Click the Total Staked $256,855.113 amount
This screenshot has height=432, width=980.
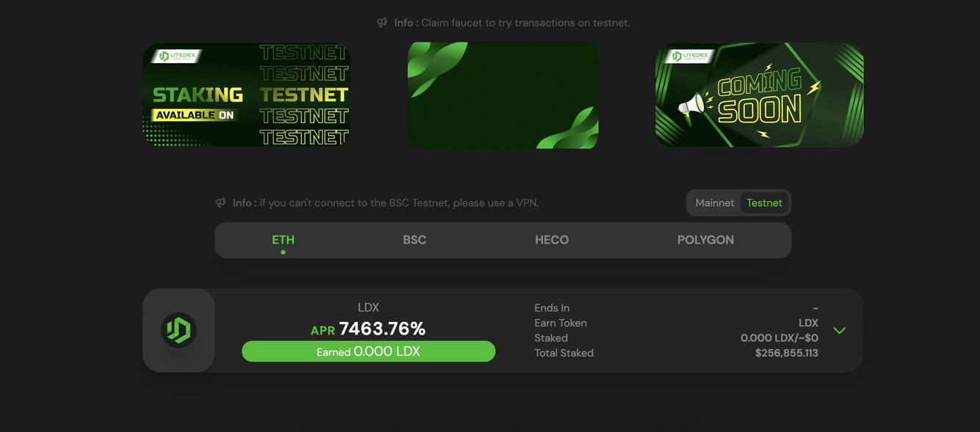pos(787,354)
